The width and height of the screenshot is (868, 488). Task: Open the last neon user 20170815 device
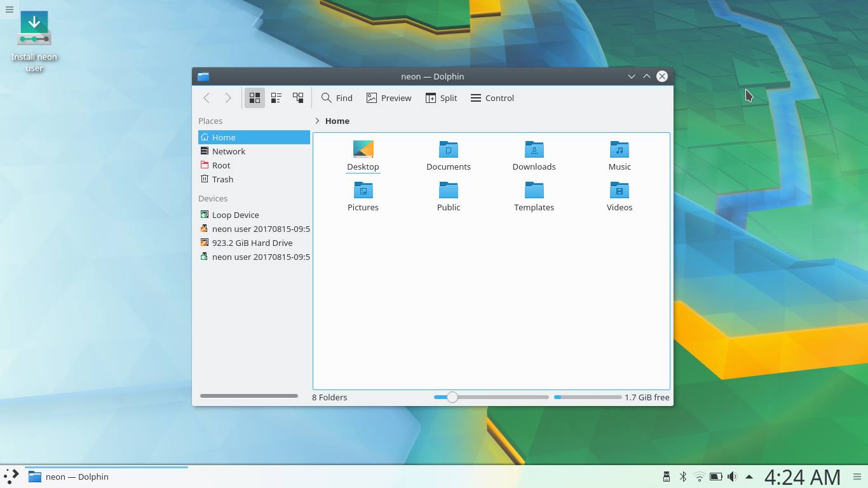[x=254, y=257]
